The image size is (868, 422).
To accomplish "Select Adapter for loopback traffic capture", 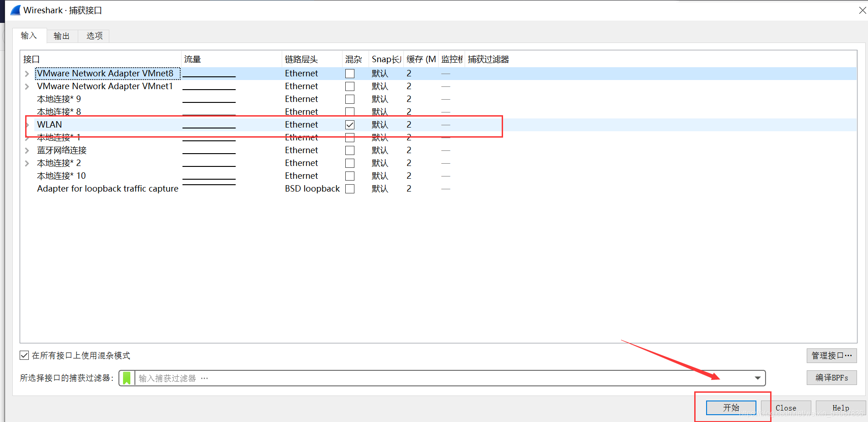I will [107, 189].
